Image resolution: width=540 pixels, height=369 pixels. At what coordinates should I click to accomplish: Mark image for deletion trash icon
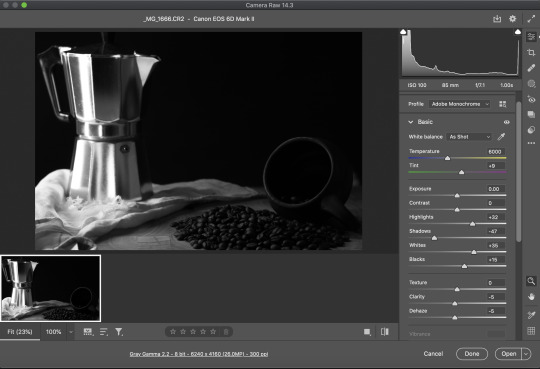226,332
